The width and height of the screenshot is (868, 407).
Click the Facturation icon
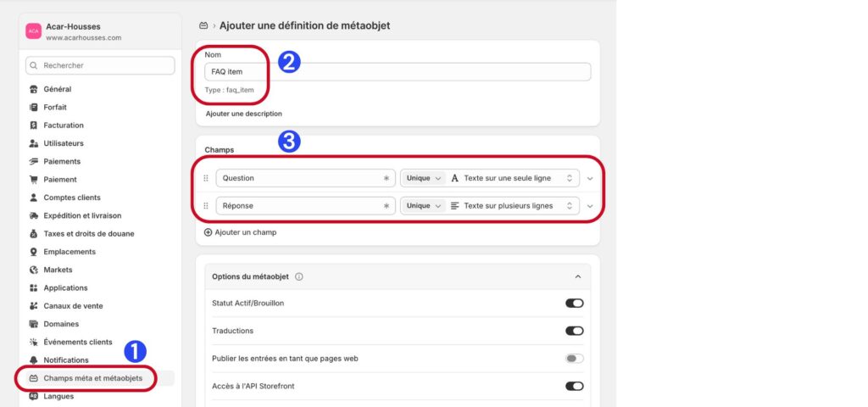coord(33,125)
